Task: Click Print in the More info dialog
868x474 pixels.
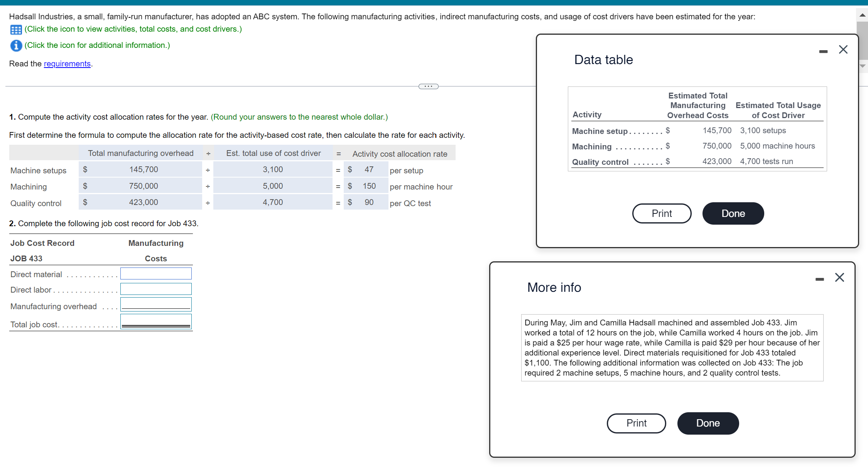Action: pos(636,423)
